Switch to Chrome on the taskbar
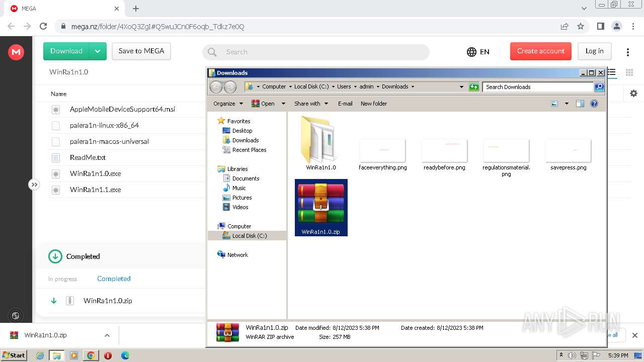The image size is (644, 362). coord(91,355)
